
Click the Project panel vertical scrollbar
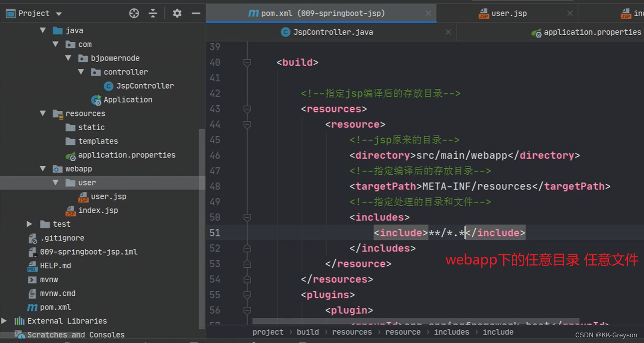[x=201, y=228]
